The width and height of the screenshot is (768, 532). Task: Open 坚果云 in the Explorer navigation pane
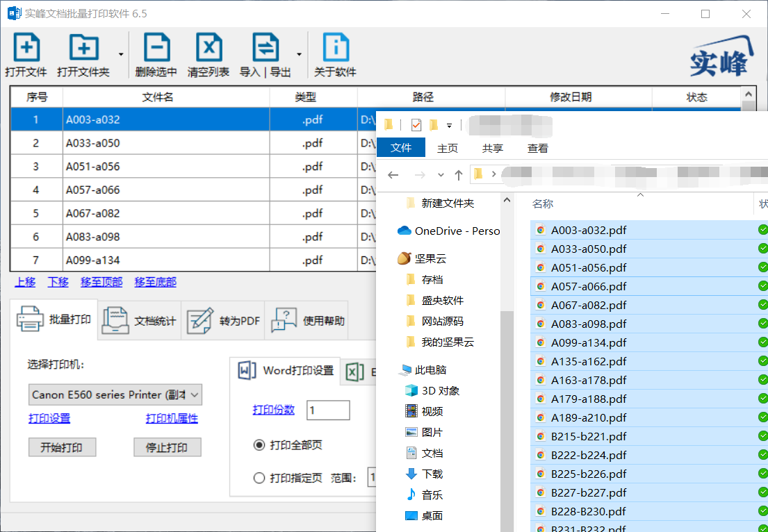(422, 258)
